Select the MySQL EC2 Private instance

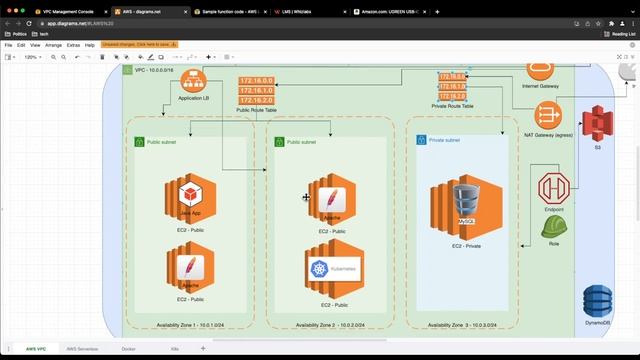click(466, 207)
